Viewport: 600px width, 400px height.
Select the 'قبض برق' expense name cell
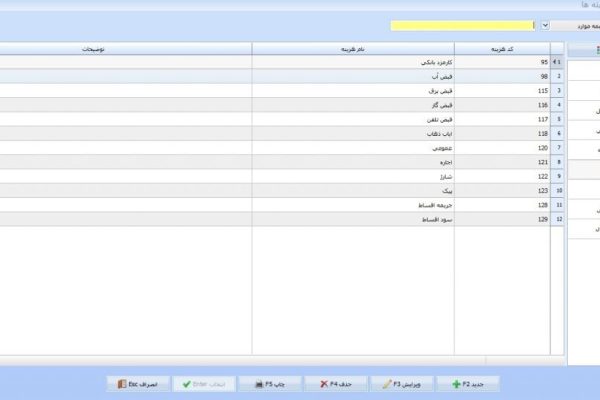point(353,91)
